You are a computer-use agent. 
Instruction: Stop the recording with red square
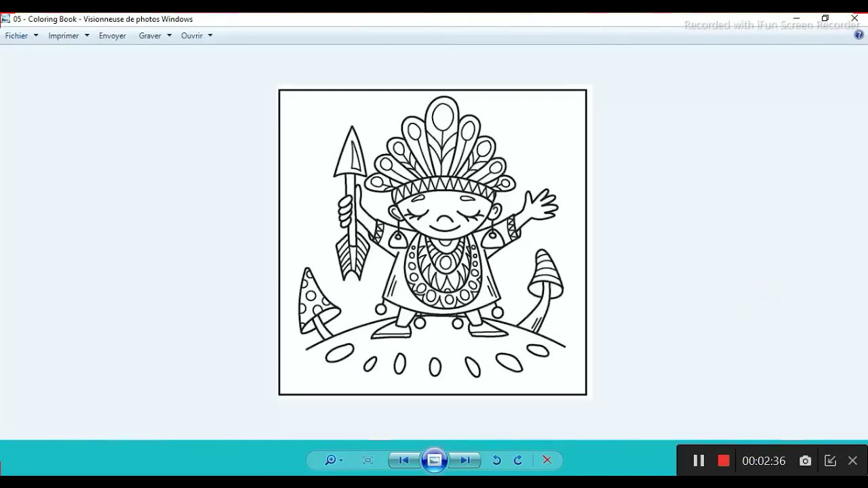pyautogui.click(x=724, y=461)
